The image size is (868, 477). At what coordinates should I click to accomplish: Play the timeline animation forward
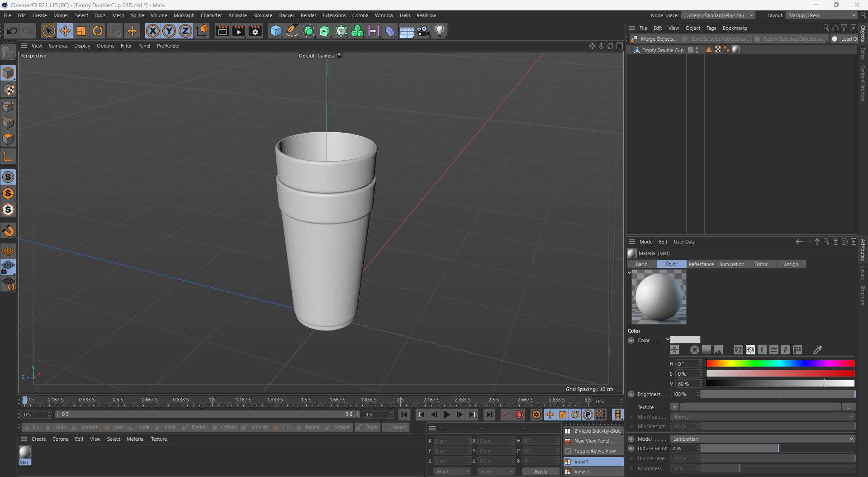coord(446,415)
